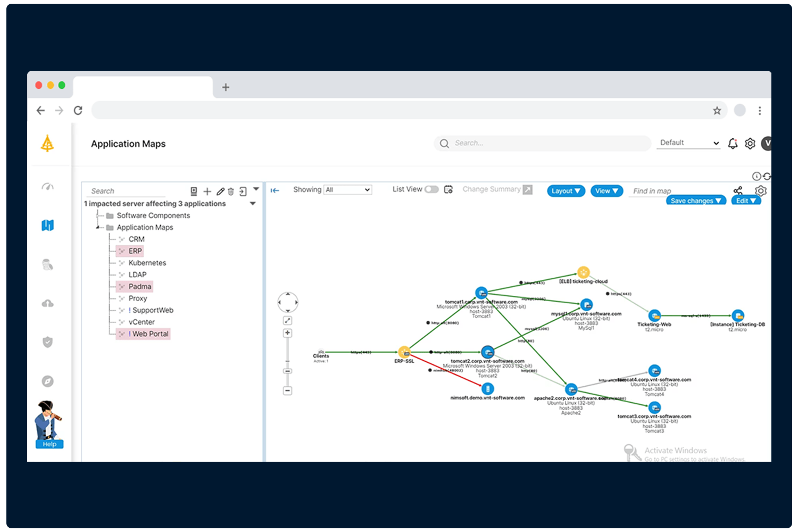Click the trash delete icon in tree toolbar
This screenshot has height=532, width=798.
(231, 192)
